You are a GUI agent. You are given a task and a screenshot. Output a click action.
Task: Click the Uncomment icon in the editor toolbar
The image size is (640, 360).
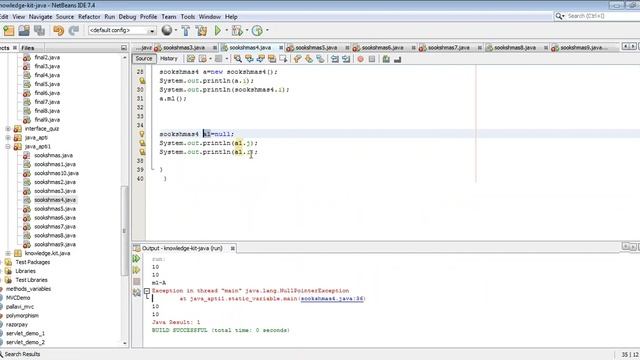tap(398, 59)
